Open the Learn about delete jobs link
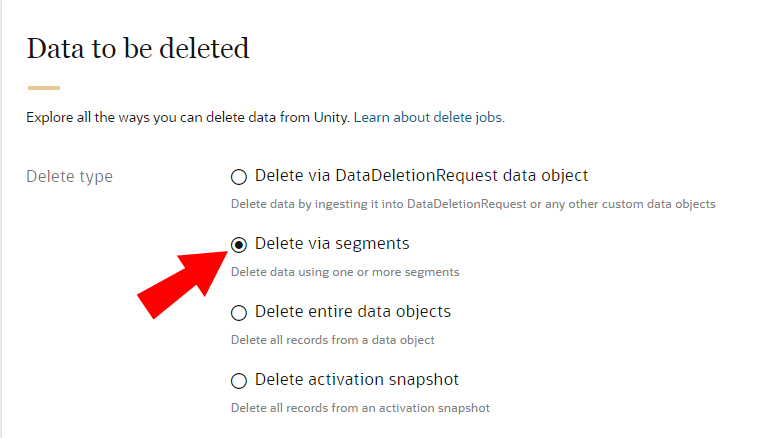The image size is (770, 438). [x=429, y=117]
